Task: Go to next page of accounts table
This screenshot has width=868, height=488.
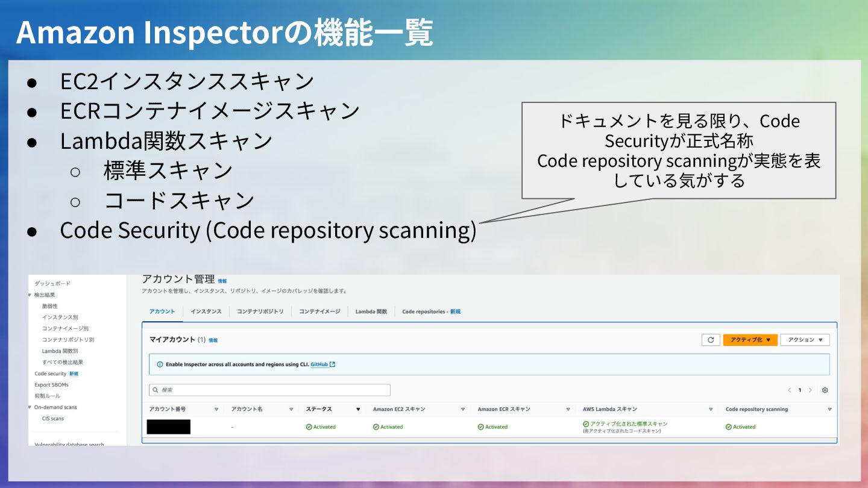Action: (x=810, y=390)
